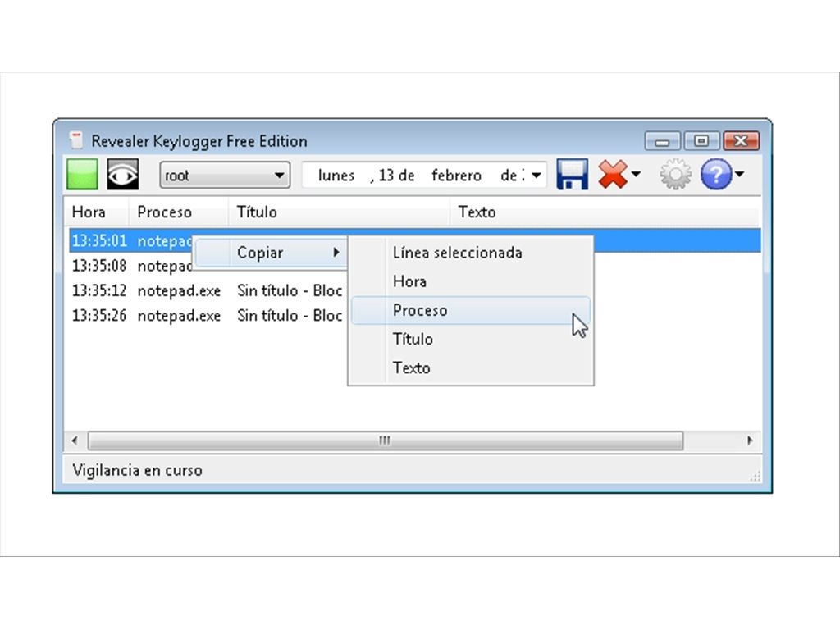This screenshot has height=630, width=840.
Task: Select the 13:35:01 log row
Action: click(x=415, y=240)
